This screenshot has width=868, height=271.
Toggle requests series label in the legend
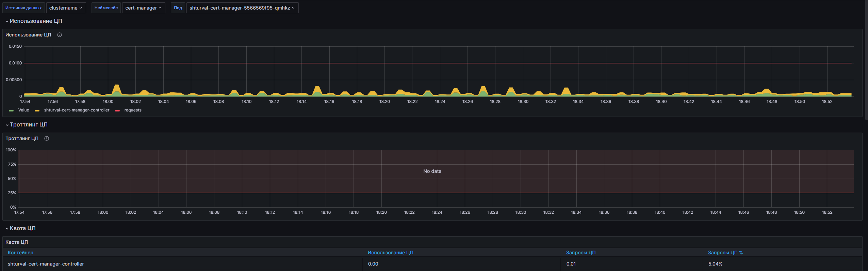[133, 110]
